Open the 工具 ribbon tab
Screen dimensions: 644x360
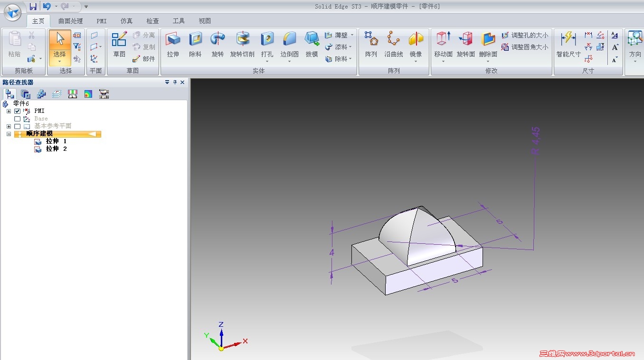click(179, 21)
